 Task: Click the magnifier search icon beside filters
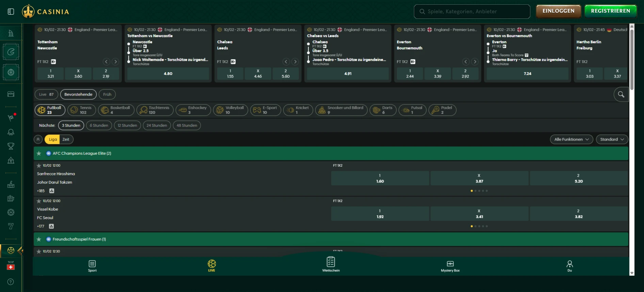point(621,94)
